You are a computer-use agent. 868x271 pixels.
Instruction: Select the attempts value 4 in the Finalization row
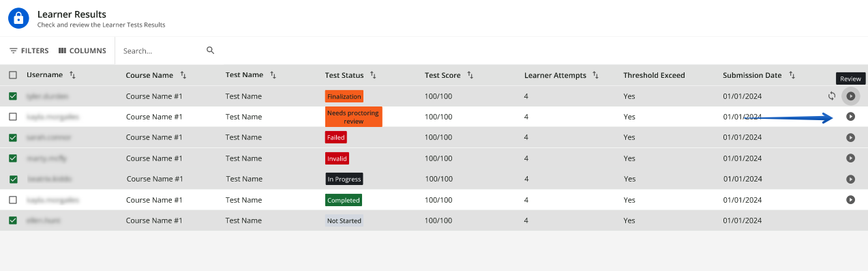tap(526, 96)
